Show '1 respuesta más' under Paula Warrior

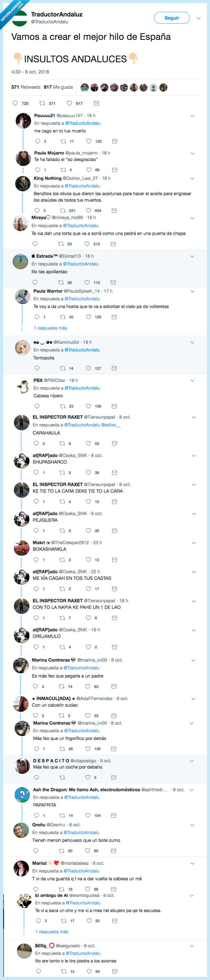(x=51, y=328)
